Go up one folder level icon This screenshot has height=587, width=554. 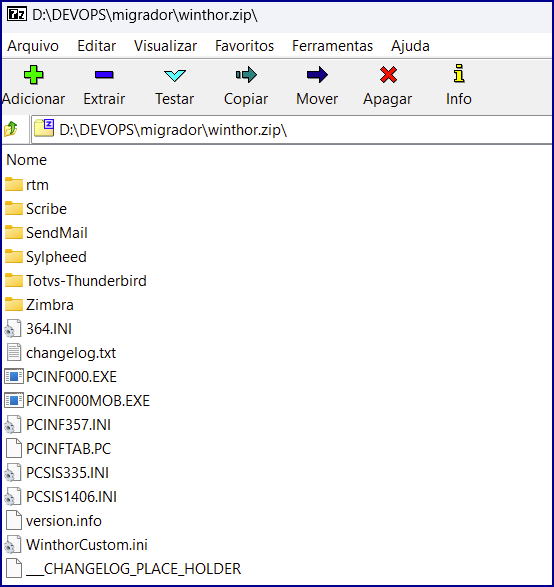[x=11, y=129]
